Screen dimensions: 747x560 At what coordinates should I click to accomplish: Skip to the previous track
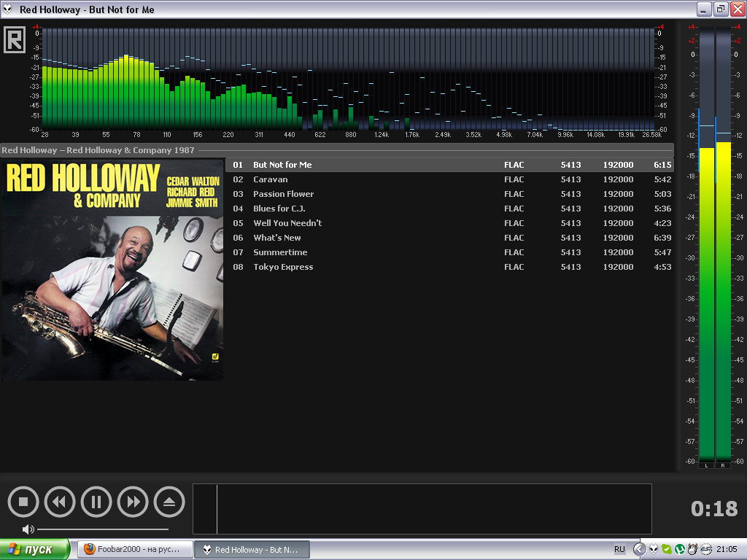pyautogui.click(x=60, y=502)
